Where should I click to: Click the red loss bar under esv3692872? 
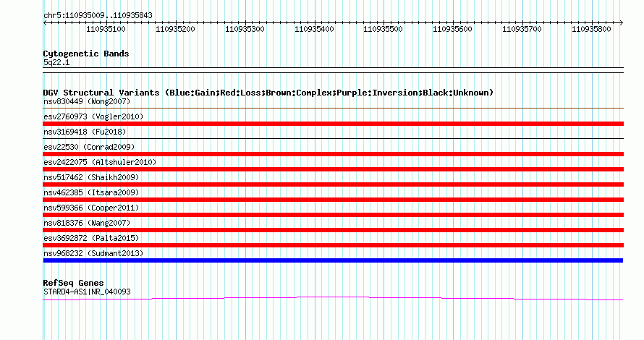click(x=333, y=245)
